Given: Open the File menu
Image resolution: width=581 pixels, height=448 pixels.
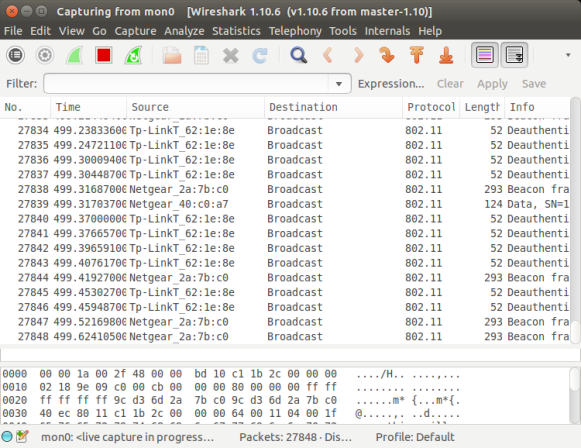Looking at the screenshot, I should (13, 31).
